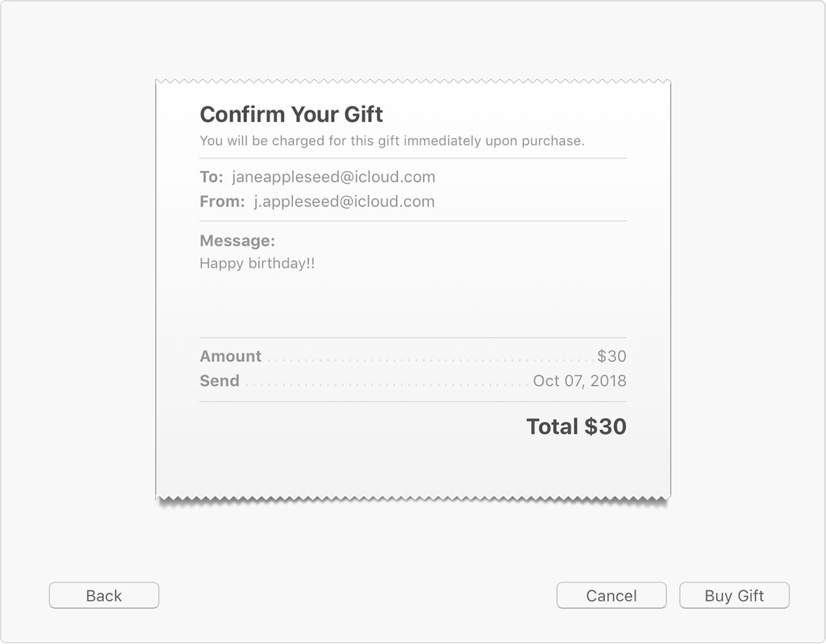Click the empty area of the message box
Screen dimensions: 826x644
pyautogui.click(x=413, y=303)
